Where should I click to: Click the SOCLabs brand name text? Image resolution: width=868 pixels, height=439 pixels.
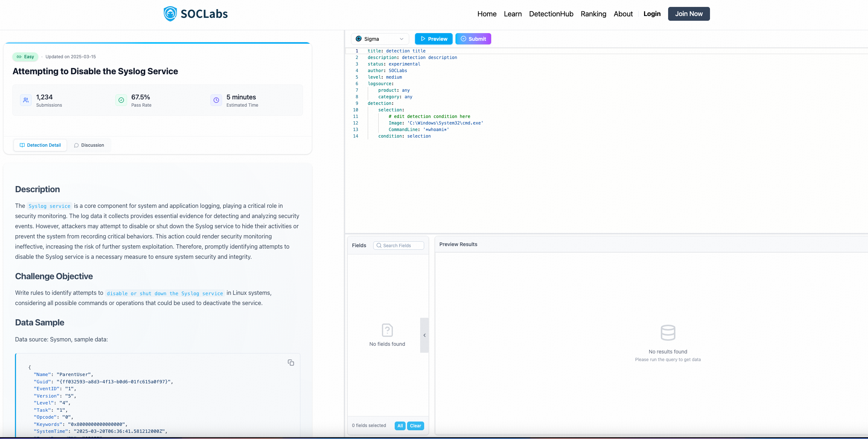204,14
